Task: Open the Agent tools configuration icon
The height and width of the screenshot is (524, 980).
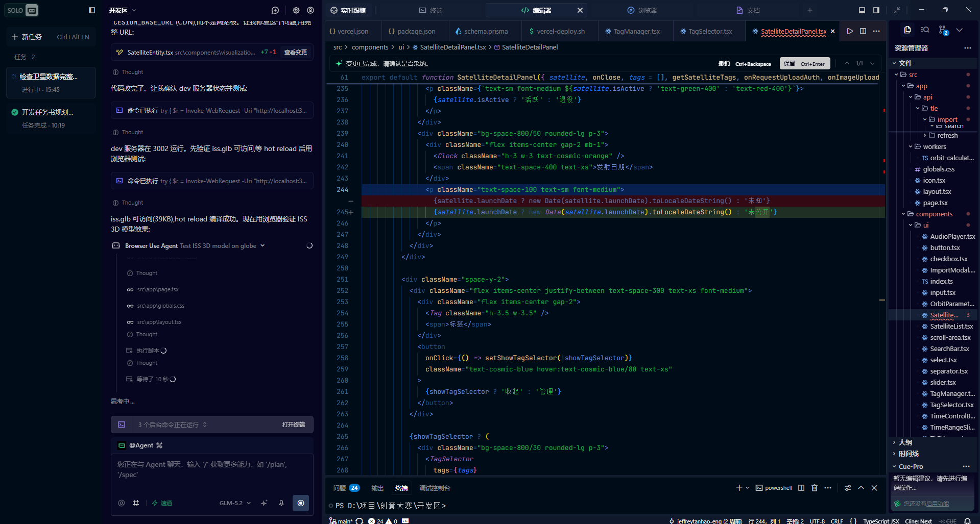Action: 159,445
